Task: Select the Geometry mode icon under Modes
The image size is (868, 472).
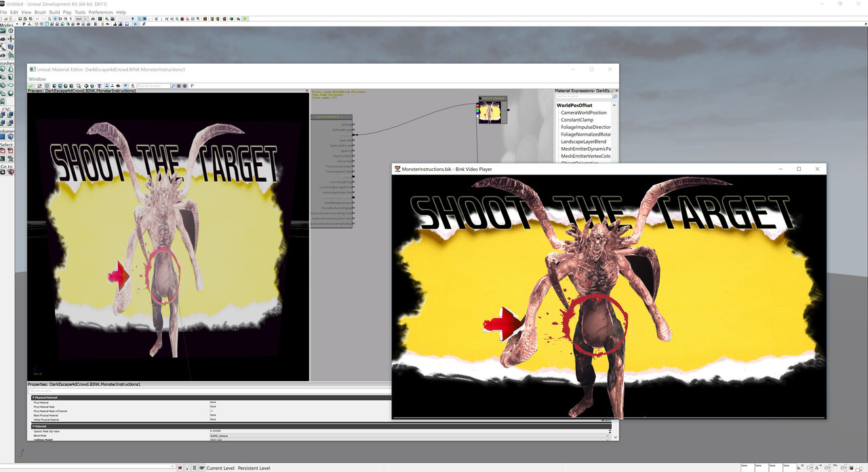Action: tap(11, 31)
